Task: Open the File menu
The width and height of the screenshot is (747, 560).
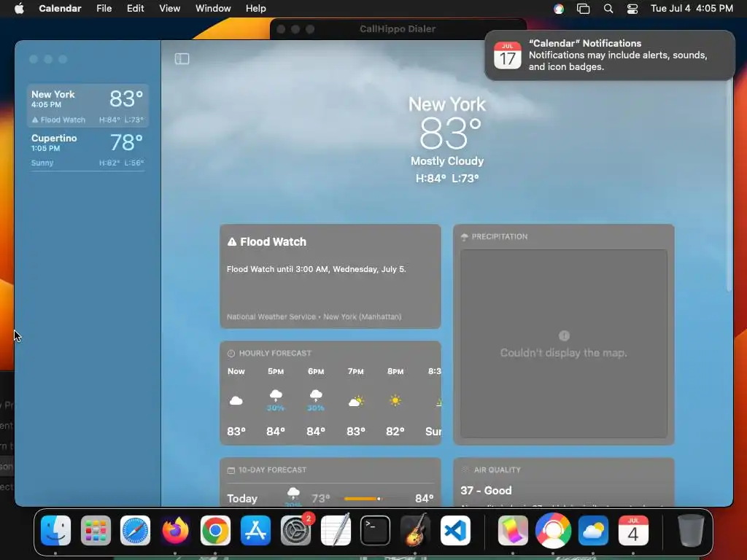Action: tap(104, 9)
